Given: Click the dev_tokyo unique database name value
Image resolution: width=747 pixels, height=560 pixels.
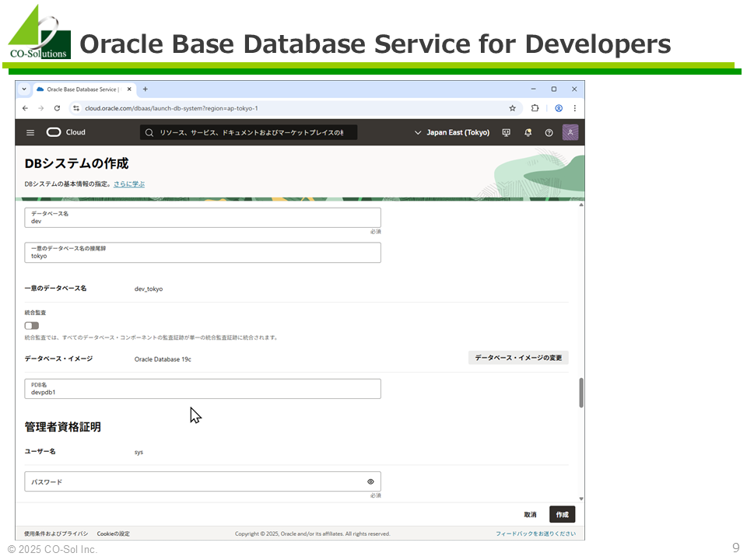Looking at the screenshot, I should 149,289.
